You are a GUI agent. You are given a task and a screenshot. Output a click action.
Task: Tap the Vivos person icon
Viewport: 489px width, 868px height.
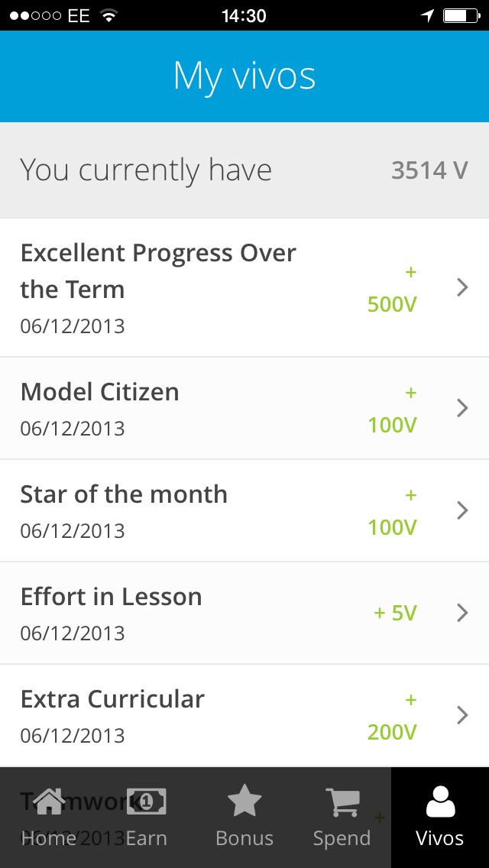click(439, 802)
